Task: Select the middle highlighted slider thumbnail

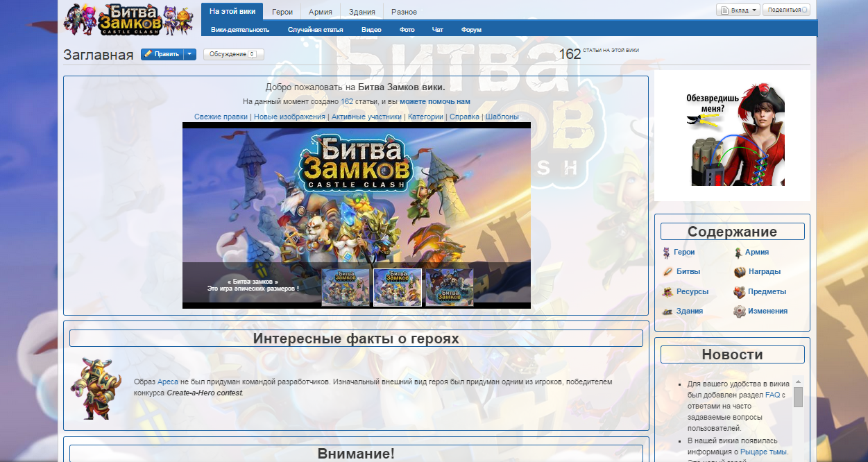Action: click(398, 287)
